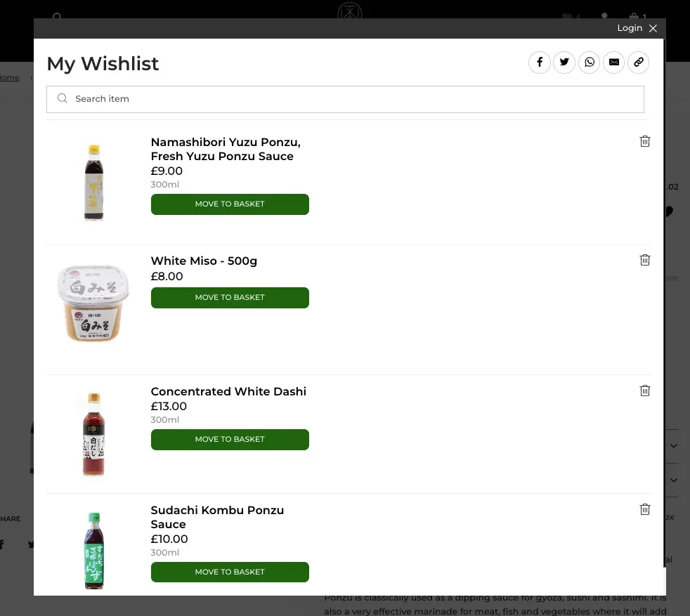Send wishlist through WhatsApp icon
Viewport: 690px width, 616px height.
[589, 62]
